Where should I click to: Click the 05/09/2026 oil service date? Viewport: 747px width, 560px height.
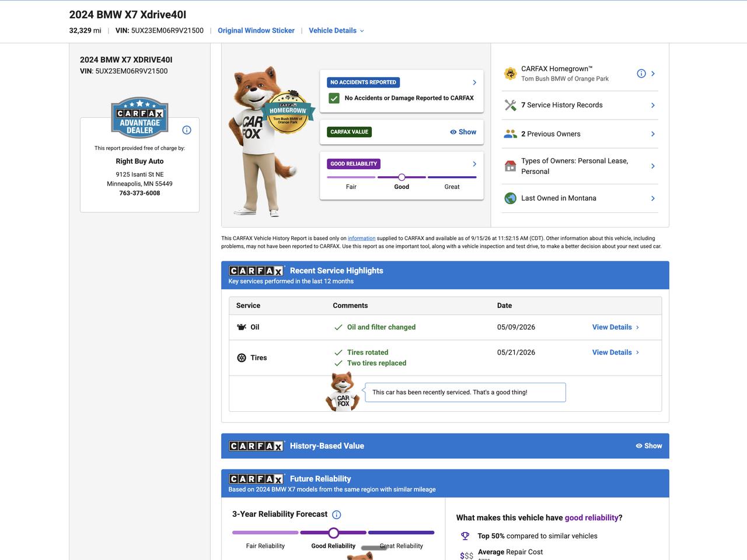click(x=516, y=327)
